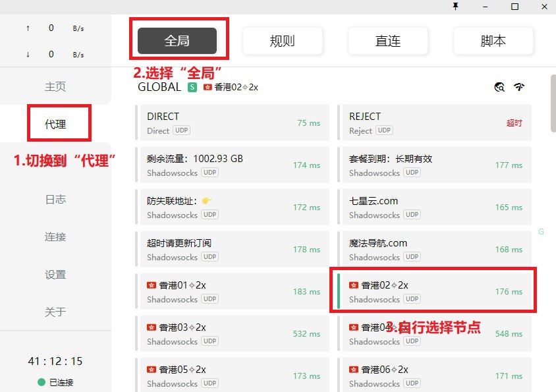Switch to 脚本 script mode
556x392 pixels.
(493, 41)
